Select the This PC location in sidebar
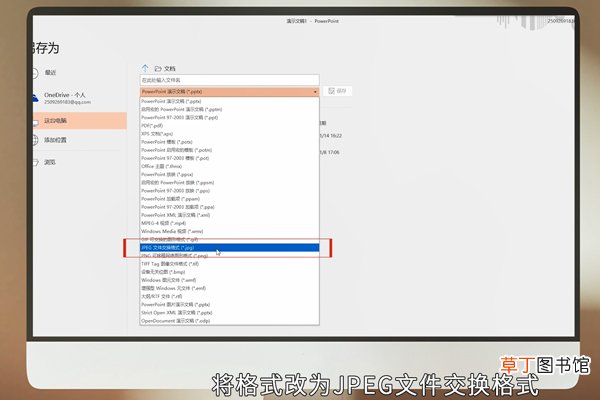Screen dimensions: 600x400 pyautogui.click(x=80, y=121)
